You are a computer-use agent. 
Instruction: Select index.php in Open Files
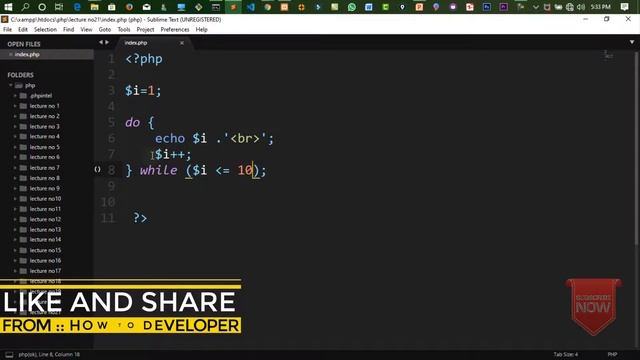coord(47,54)
